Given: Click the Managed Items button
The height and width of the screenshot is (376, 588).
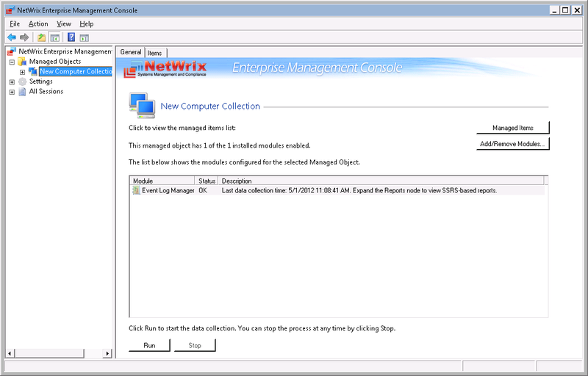Looking at the screenshot, I should (512, 128).
